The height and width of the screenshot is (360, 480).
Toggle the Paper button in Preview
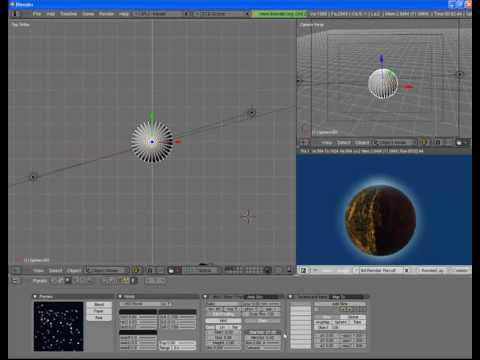(x=99, y=311)
